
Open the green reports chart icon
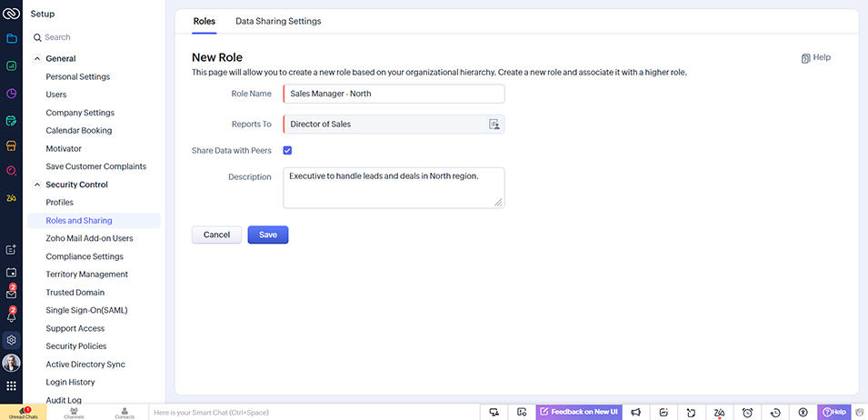pos(11,65)
